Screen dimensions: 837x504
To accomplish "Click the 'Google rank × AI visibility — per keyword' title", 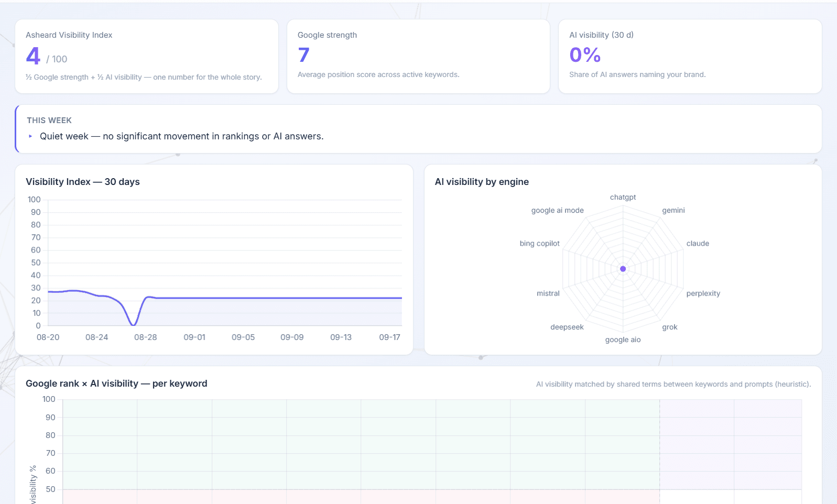I will point(116,384).
